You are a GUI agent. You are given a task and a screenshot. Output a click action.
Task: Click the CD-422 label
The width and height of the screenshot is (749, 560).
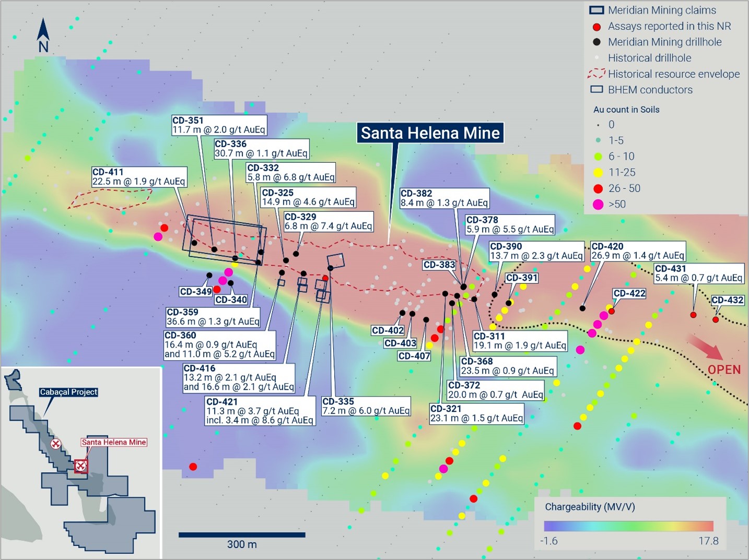pos(630,293)
